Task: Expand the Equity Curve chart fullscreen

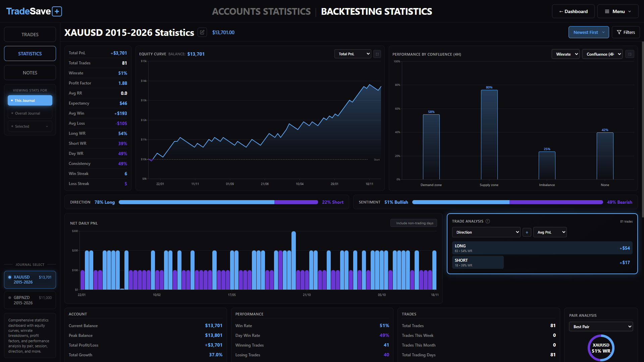Action: pos(377,54)
